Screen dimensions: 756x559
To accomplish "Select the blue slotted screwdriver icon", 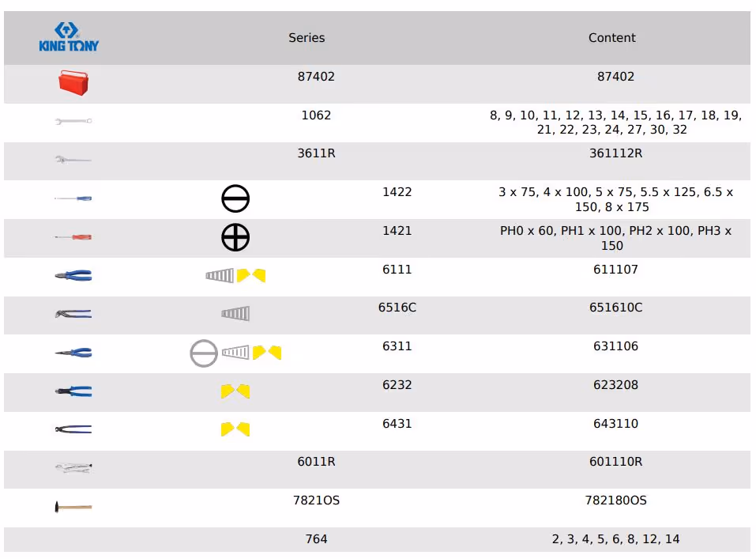I will coord(73,198).
